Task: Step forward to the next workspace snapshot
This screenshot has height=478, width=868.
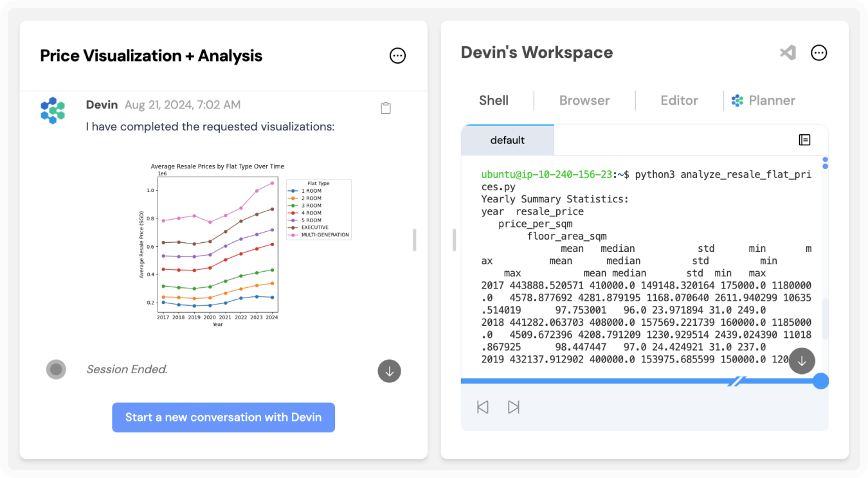Action: point(513,406)
